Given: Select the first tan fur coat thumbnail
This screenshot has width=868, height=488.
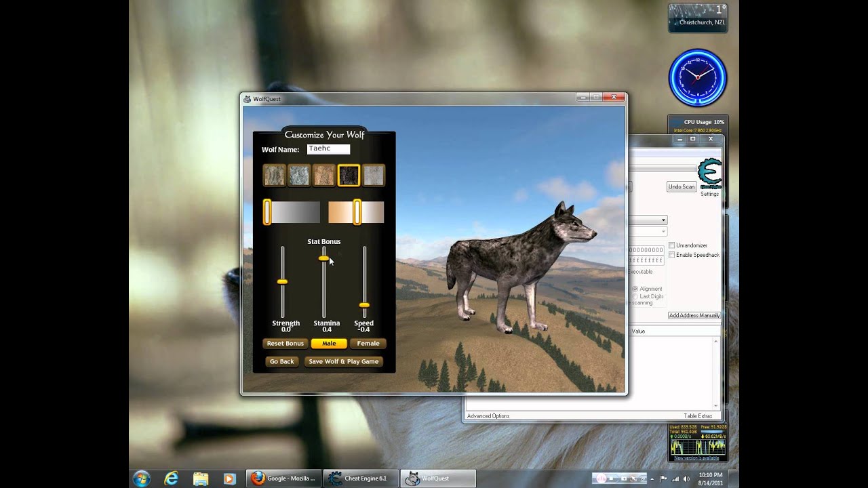Looking at the screenshot, I should (x=275, y=176).
